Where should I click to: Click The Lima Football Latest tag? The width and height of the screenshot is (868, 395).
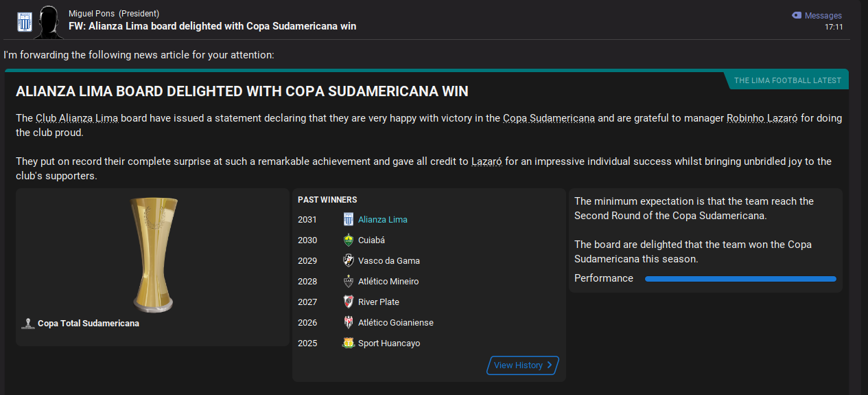[787, 80]
